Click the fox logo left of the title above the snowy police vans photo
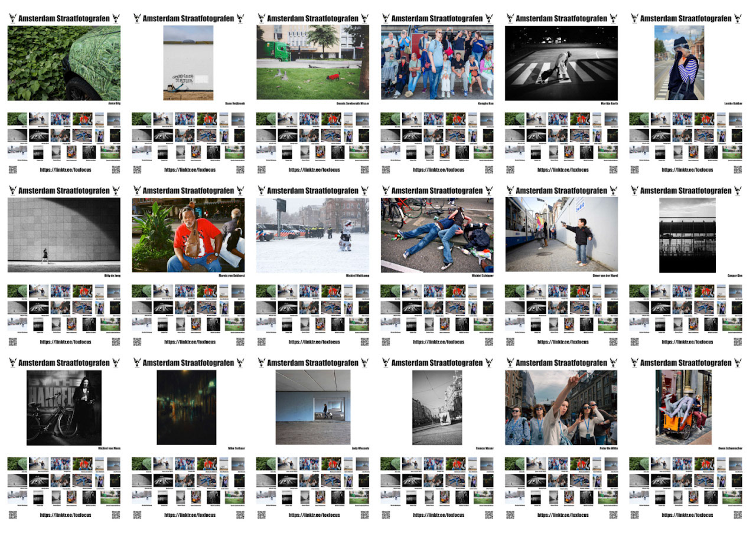Viewport: 756px width, 537px height. [261, 191]
